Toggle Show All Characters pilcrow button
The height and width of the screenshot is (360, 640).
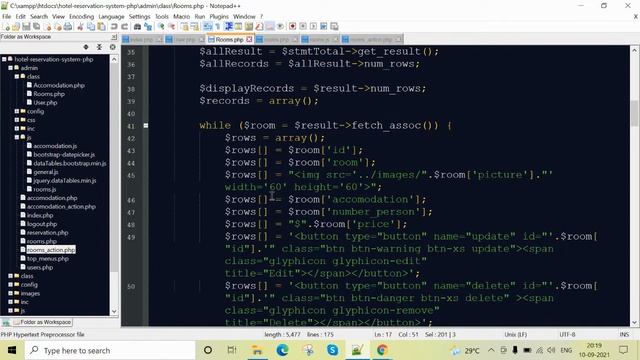(218, 27)
